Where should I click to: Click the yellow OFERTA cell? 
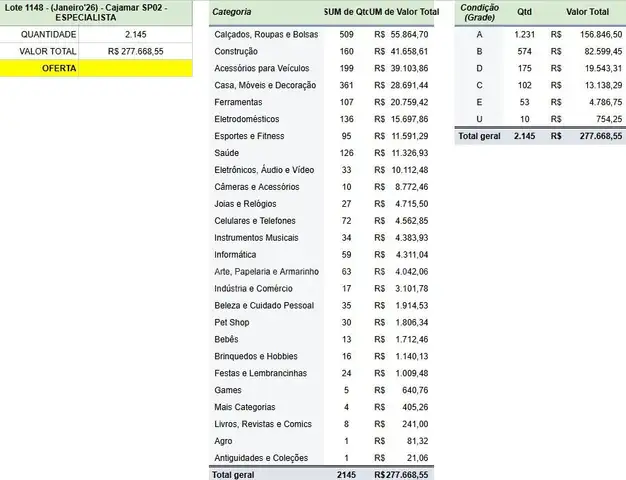(x=40, y=68)
